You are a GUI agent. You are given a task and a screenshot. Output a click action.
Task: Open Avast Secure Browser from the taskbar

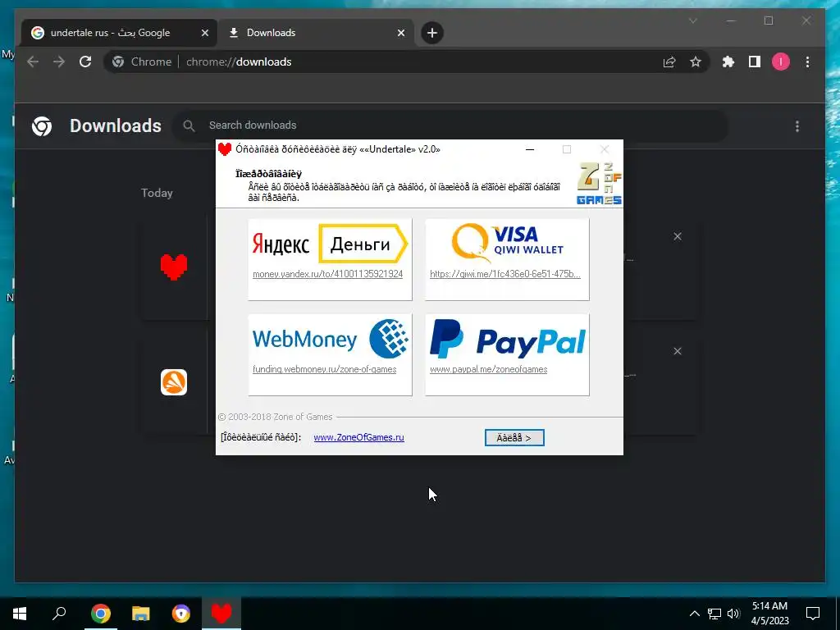point(181,614)
